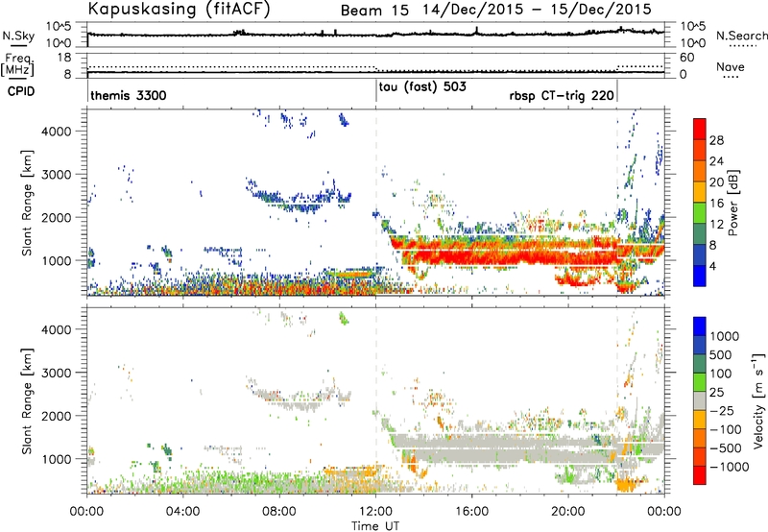The image size is (768, 532).
Task: Click the "-100" tick on Velocity colorbar
Action: tap(726, 429)
